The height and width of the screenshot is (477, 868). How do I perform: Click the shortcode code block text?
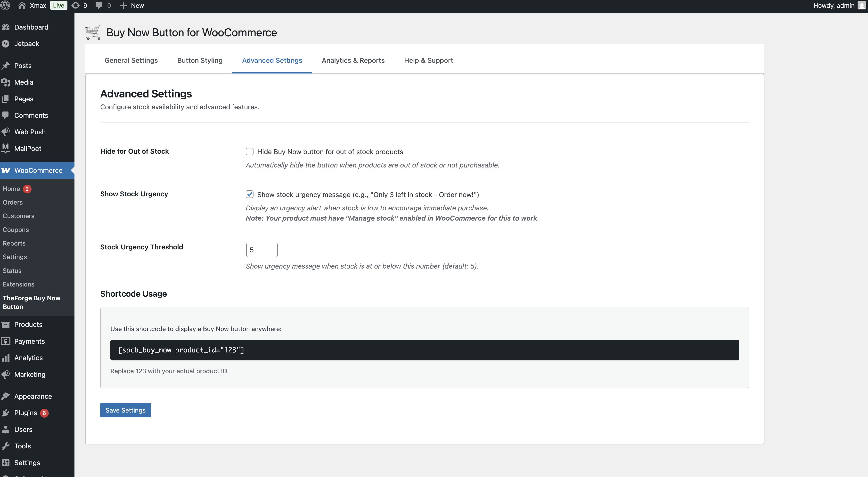tap(181, 350)
